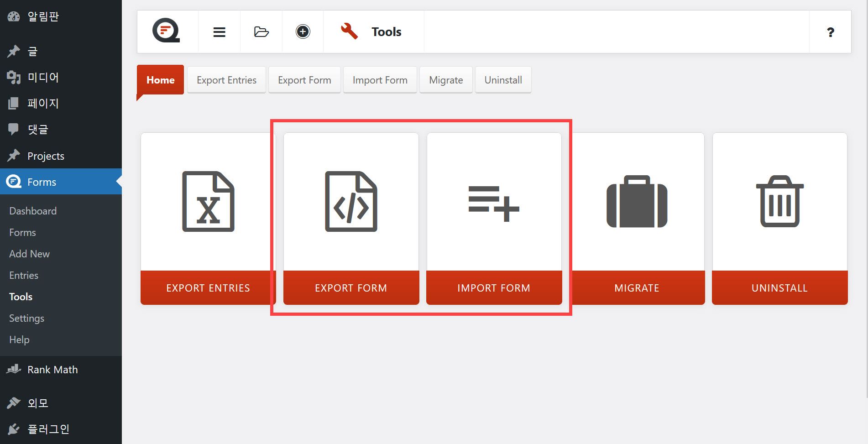Open the Forms sidebar menu

[61, 182]
